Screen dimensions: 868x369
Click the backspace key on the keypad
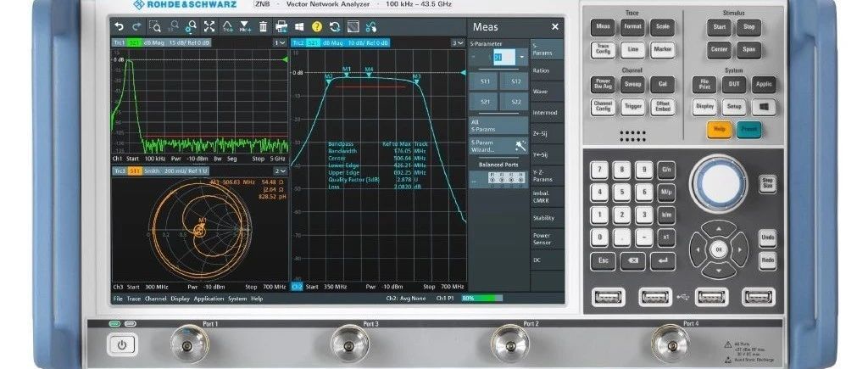click(632, 260)
